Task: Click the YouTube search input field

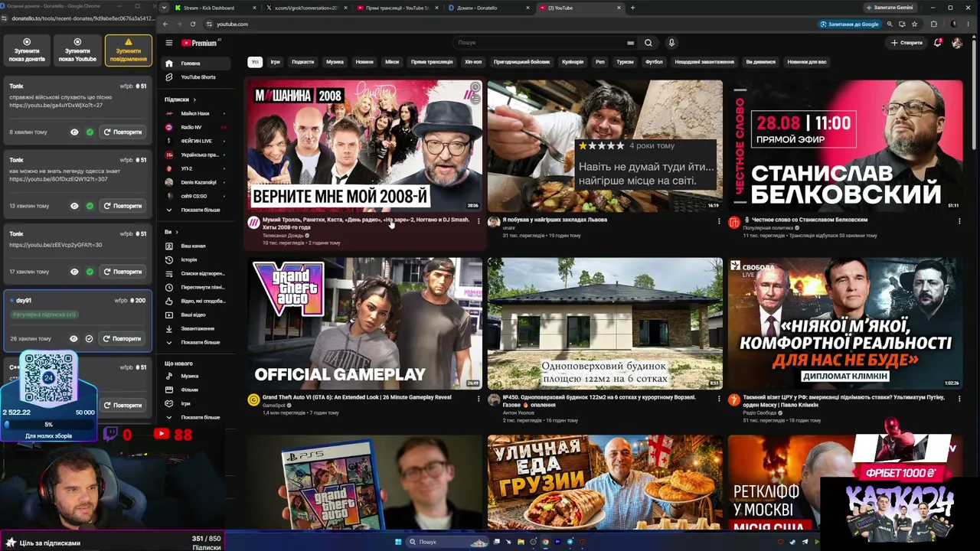Action: [x=540, y=43]
